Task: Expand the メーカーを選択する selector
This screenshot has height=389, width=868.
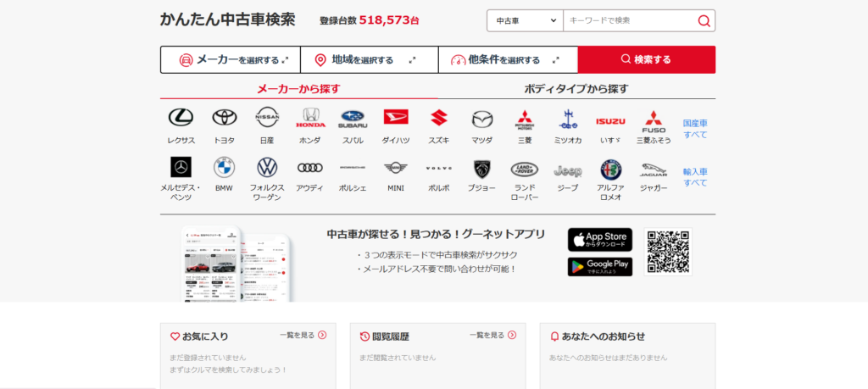Action: 230,60
